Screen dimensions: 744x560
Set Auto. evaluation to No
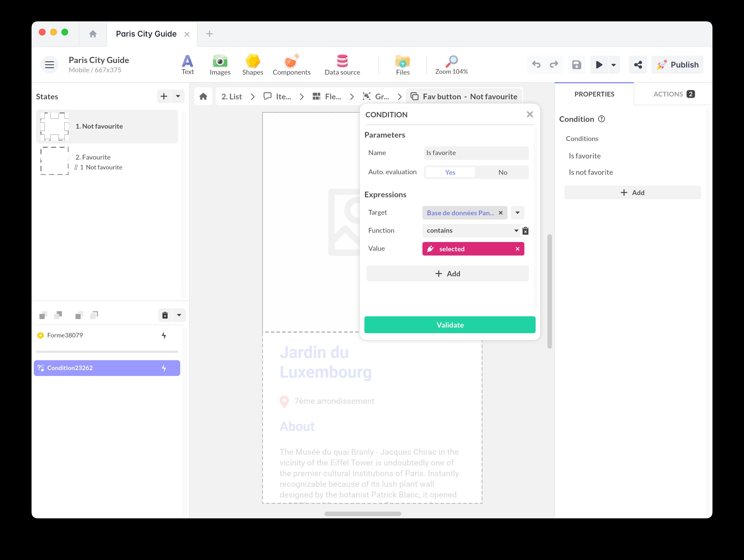502,173
